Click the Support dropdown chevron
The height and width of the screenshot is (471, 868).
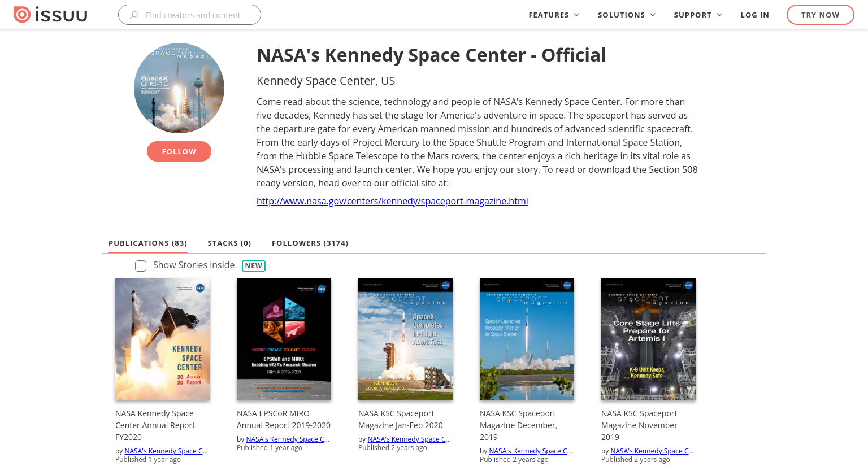tap(719, 15)
